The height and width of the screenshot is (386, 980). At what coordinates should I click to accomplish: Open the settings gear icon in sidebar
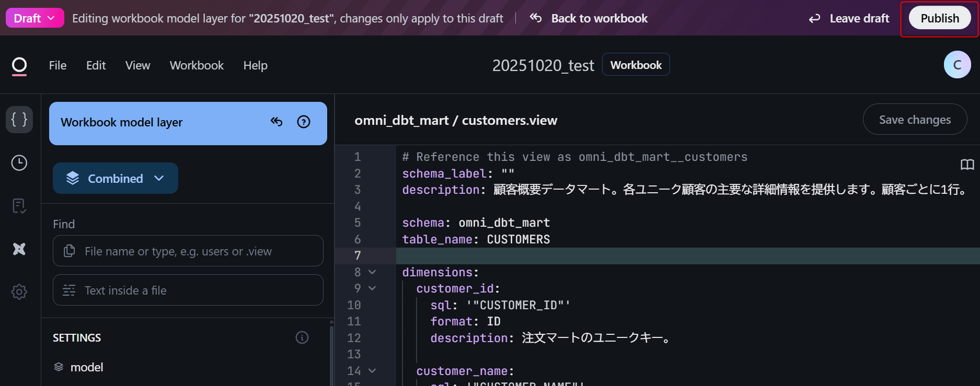pyautogui.click(x=19, y=292)
